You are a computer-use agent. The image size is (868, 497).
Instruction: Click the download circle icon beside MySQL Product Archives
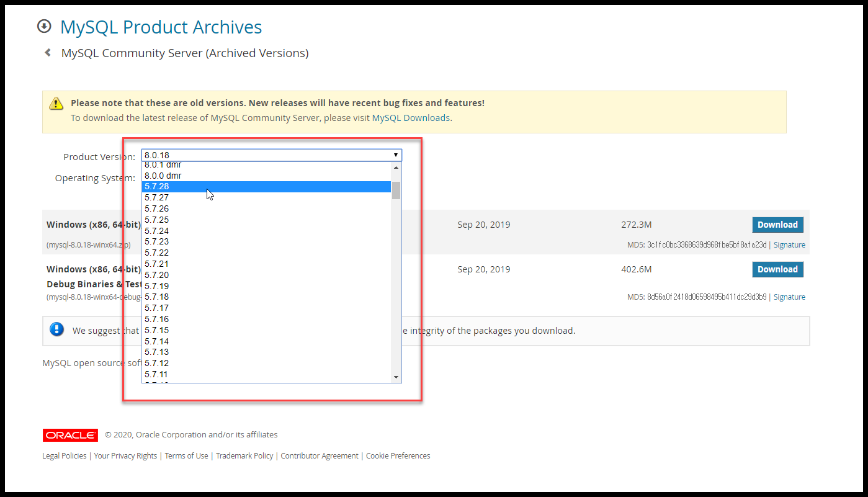44,27
